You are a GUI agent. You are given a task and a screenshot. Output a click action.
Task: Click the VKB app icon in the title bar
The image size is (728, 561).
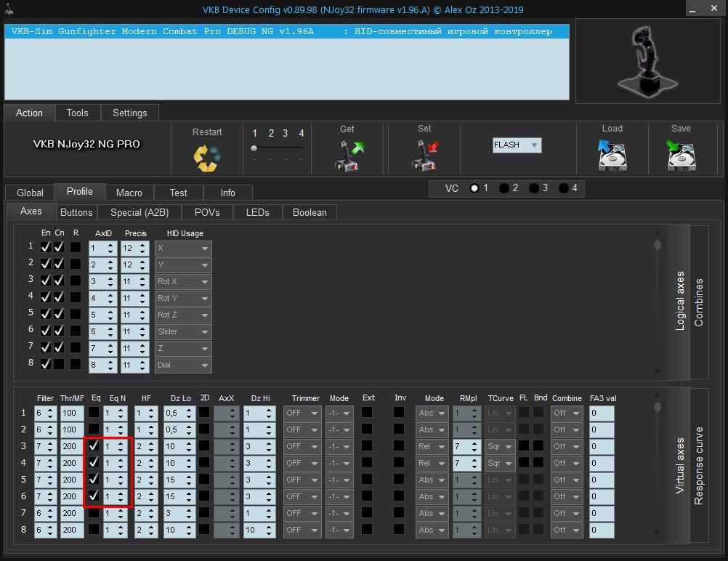9,9
